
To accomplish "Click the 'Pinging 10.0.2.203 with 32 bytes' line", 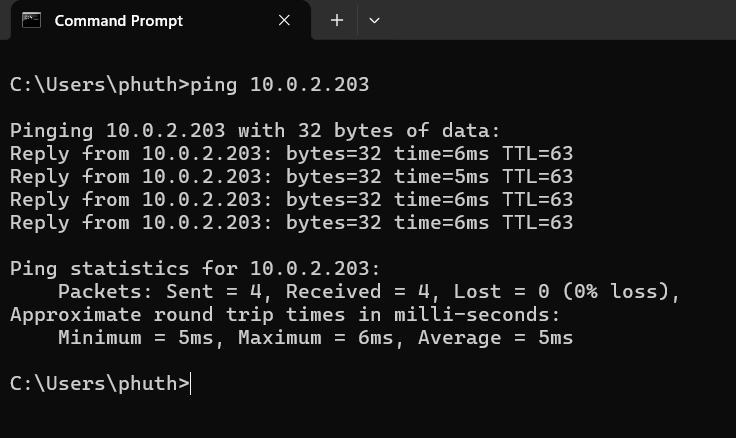I will (x=255, y=131).
